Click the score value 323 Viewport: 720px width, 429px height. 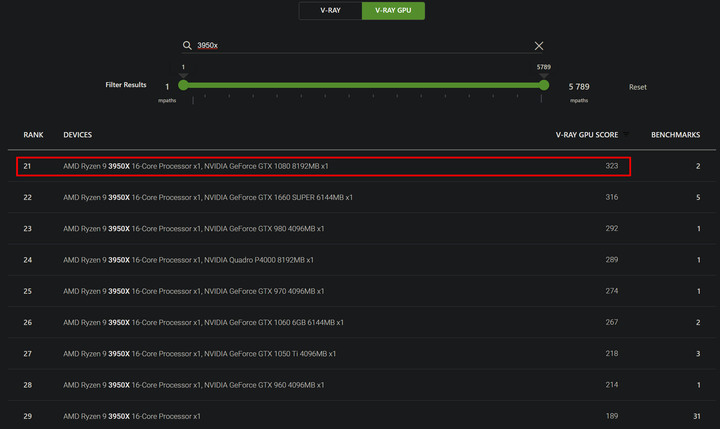tap(611, 166)
